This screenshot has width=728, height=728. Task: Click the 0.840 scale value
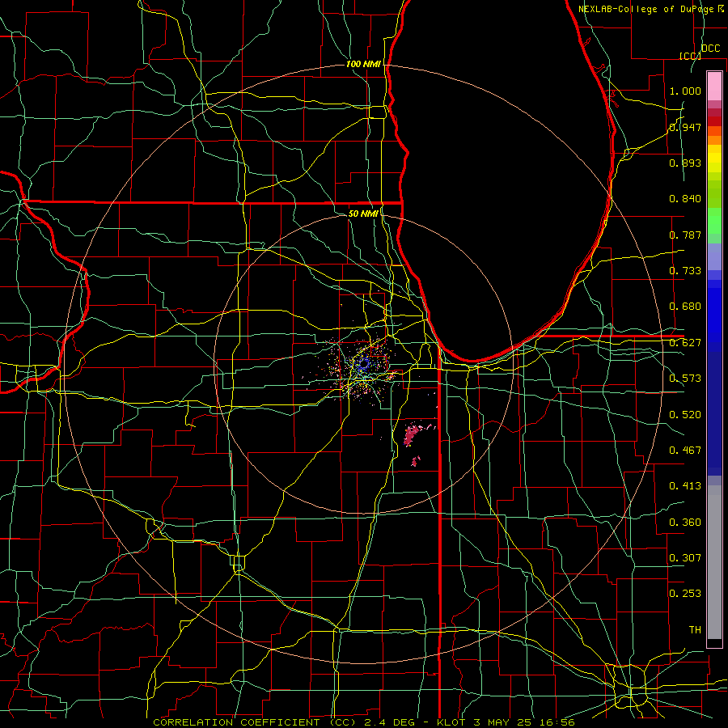[685, 199]
